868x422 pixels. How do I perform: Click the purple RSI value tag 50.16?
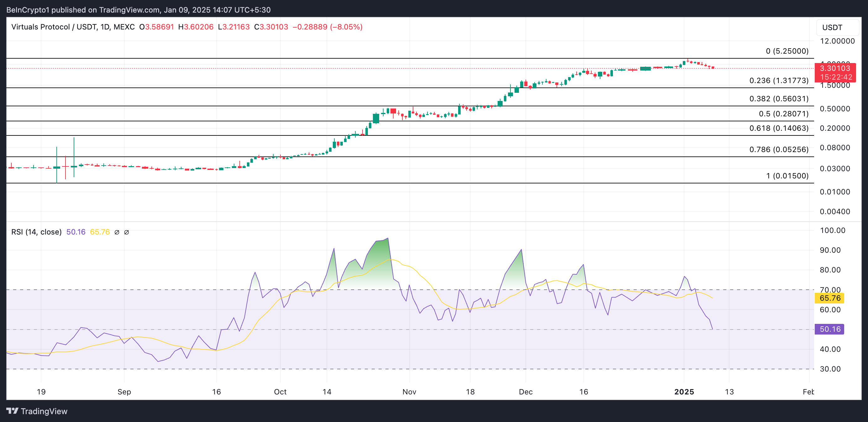[x=829, y=329]
